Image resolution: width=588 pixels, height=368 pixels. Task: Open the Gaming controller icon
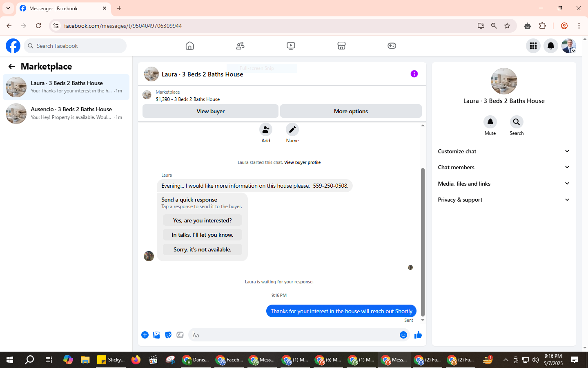pyautogui.click(x=392, y=46)
